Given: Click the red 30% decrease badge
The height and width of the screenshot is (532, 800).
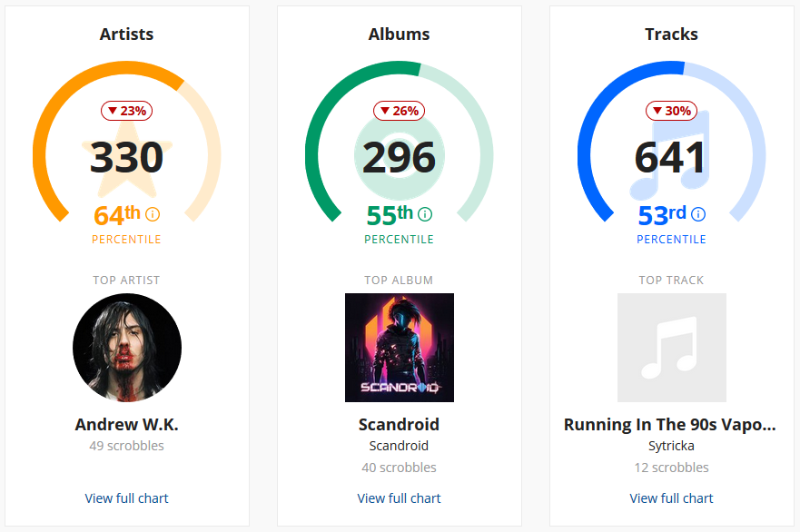Looking at the screenshot, I should tap(671, 111).
